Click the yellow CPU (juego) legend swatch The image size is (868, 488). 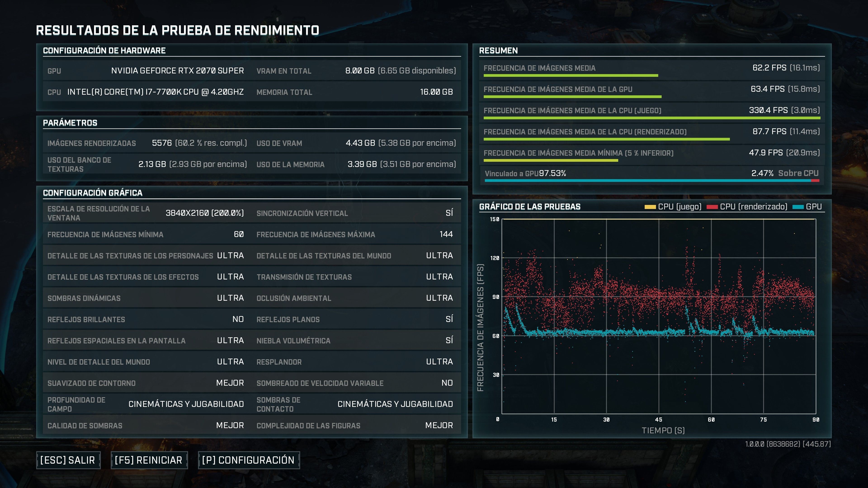(x=650, y=207)
